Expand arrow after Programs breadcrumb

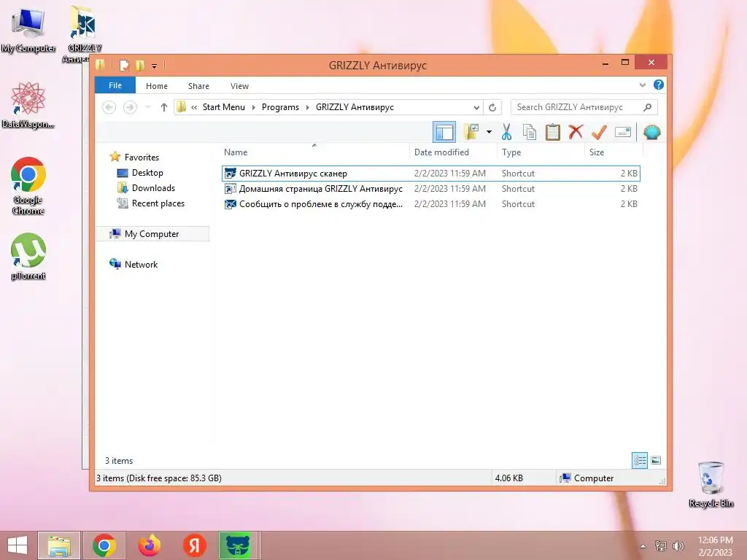(308, 107)
